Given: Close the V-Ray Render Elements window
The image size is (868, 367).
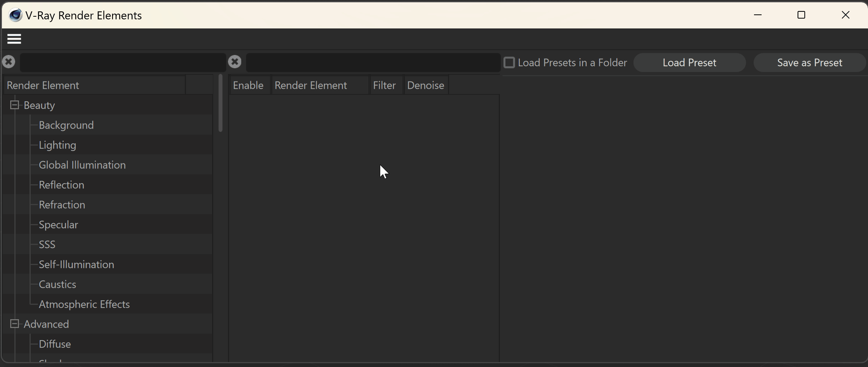Looking at the screenshot, I should pyautogui.click(x=845, y=15).
